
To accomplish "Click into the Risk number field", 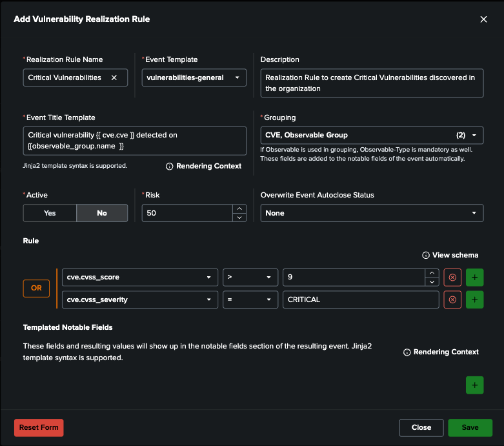I will [187, 213].
